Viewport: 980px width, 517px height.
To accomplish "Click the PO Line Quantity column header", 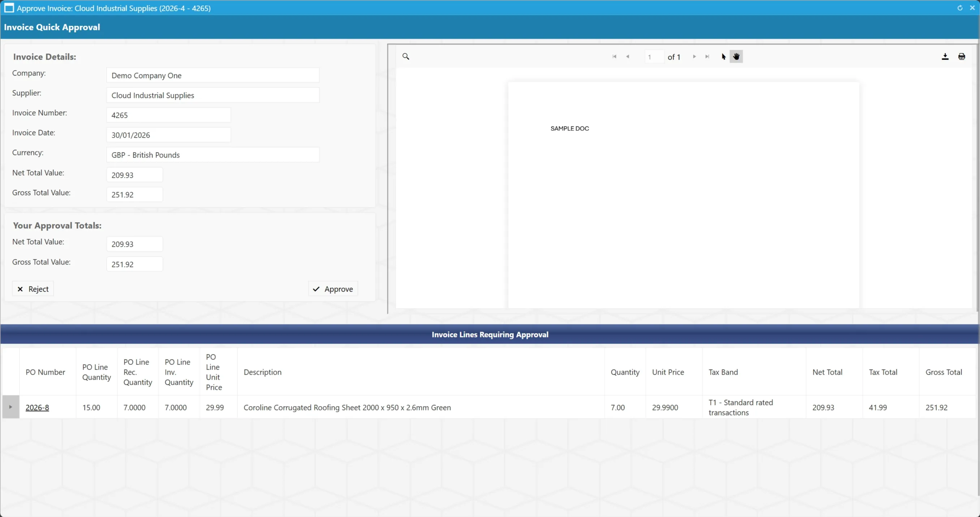I will coord(96,372).
